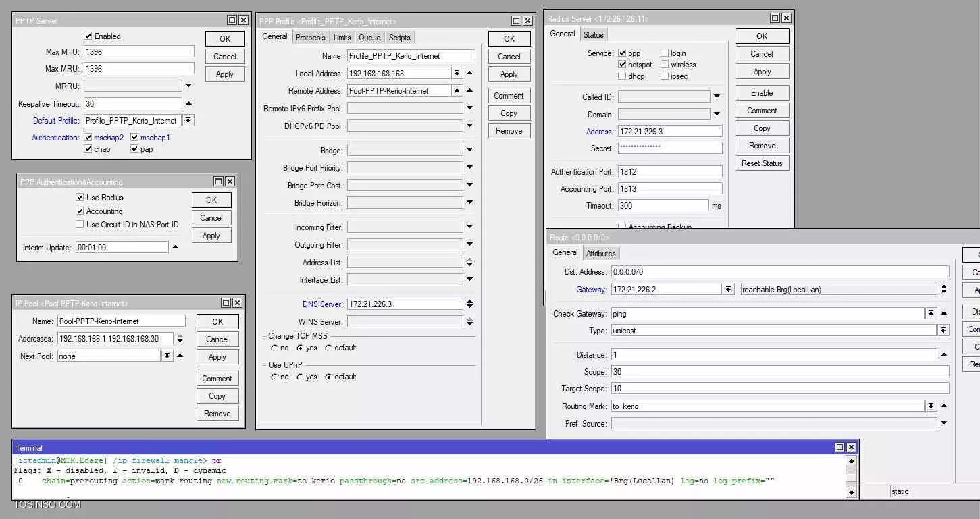Toggle hotspot service in Radius Server

point(622,65)
